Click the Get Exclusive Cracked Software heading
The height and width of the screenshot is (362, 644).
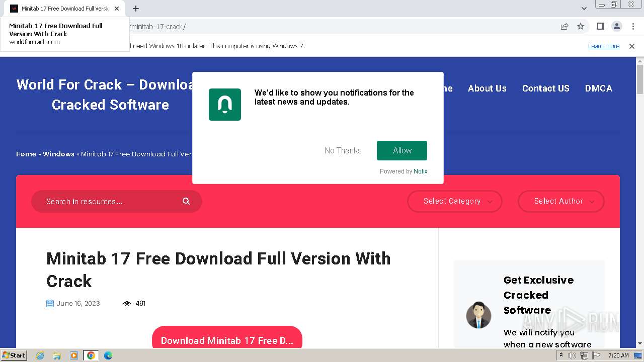[538, 295]
